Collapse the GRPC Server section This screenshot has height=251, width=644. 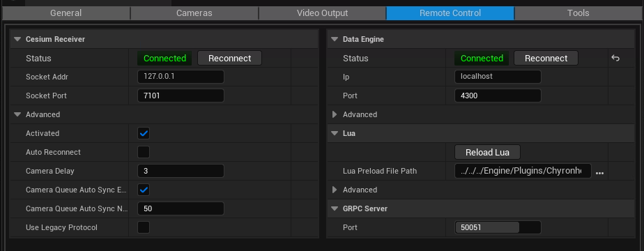click(x=335, y=208)
